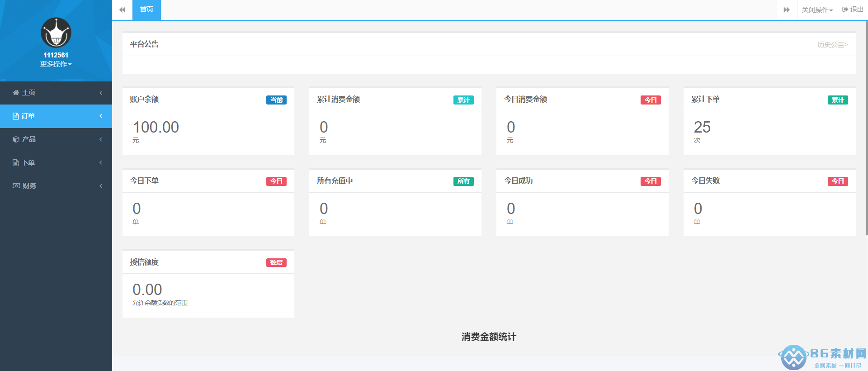Click the 退出 logout button
This screenshot has height=371, width=868.
point(853,10)
